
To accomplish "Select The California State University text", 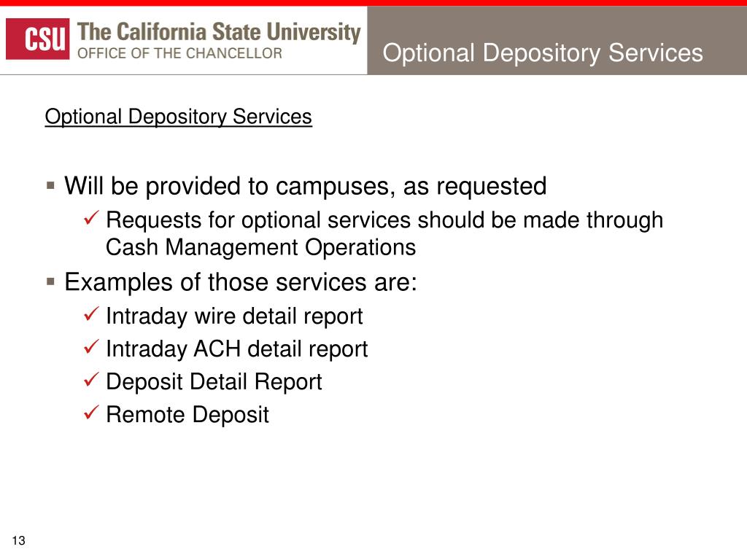I will click(219, 32).
